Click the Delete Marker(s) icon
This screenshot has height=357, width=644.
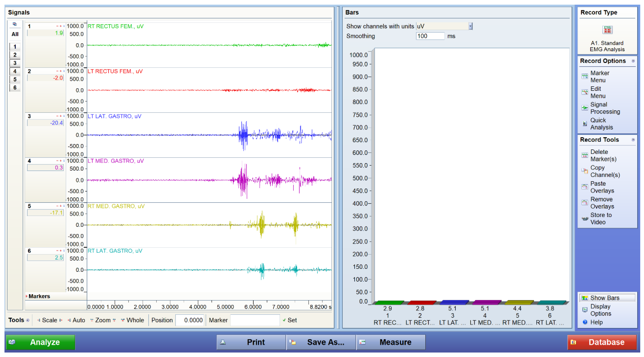click(x=584, y=155)
